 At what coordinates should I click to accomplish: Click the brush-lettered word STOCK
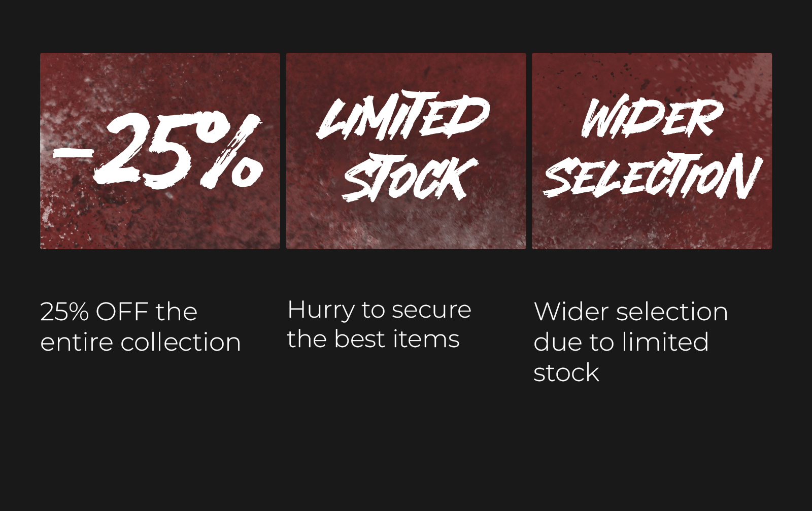point(410,177)
